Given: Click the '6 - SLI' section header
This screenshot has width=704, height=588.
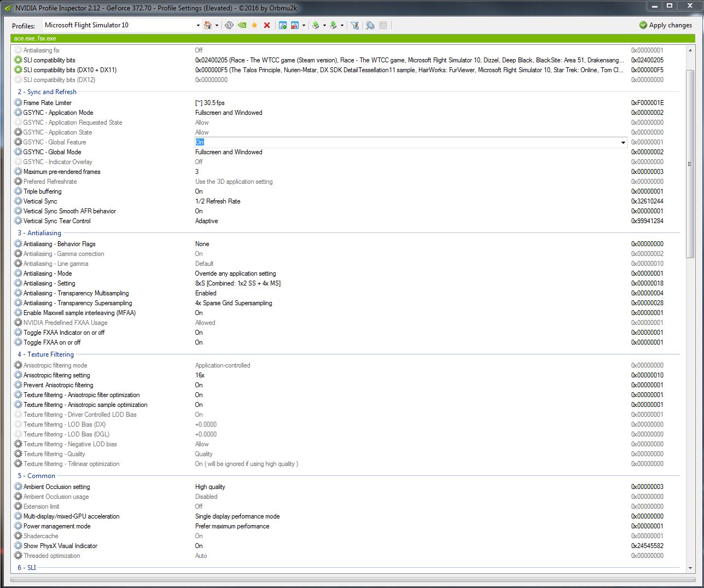Looking at the screenshot, I should tap(27, 568).
